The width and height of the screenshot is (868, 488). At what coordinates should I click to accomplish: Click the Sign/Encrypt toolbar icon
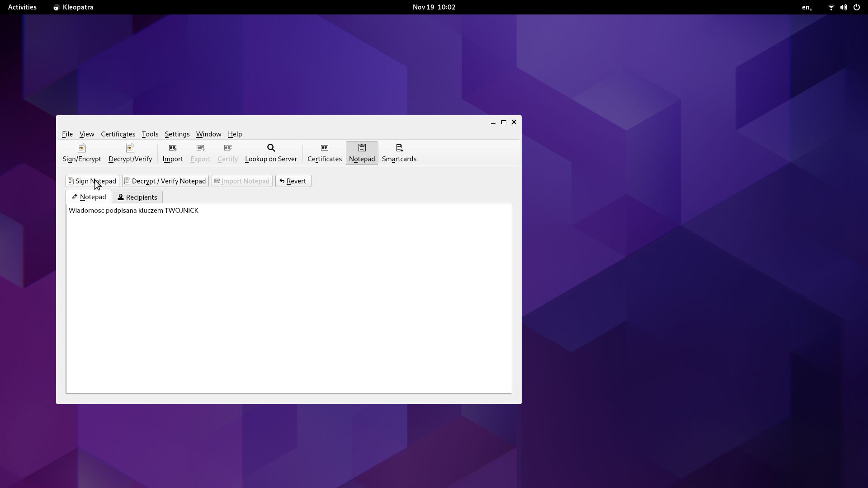tap(82, 153)
